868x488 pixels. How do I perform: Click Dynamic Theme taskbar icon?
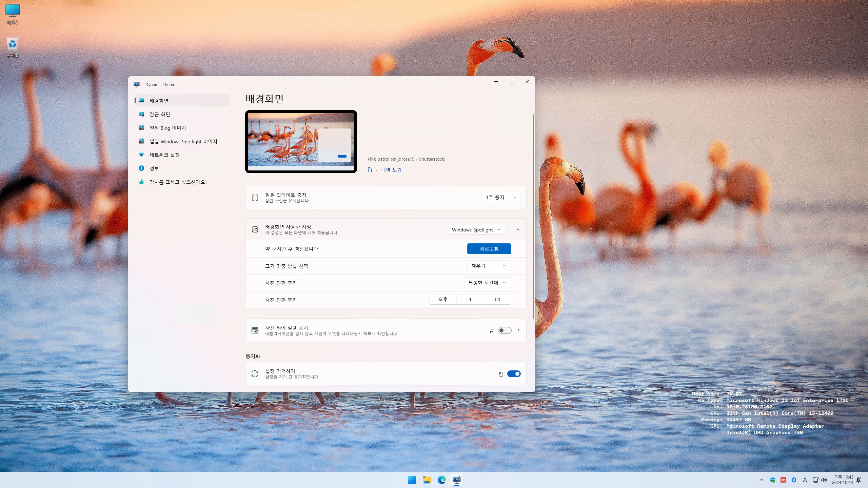click(456, 480)
